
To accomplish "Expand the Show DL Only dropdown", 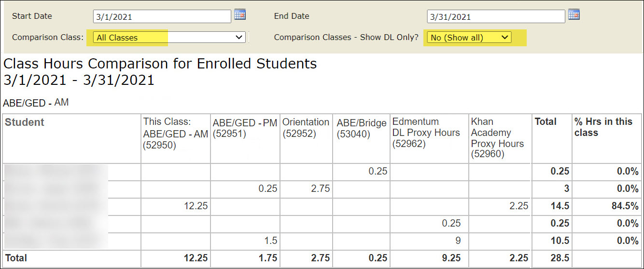I will pyautogui.click(x=469, y=37).
